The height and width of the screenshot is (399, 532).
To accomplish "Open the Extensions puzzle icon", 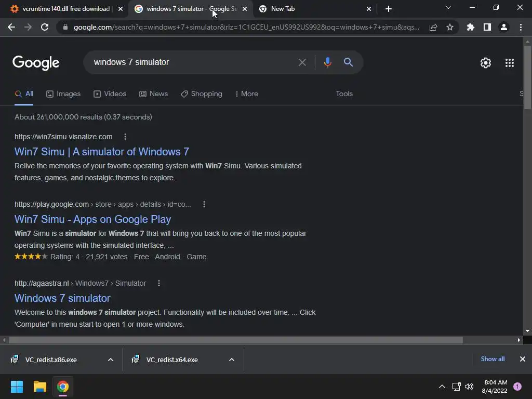I will point(471,27).
